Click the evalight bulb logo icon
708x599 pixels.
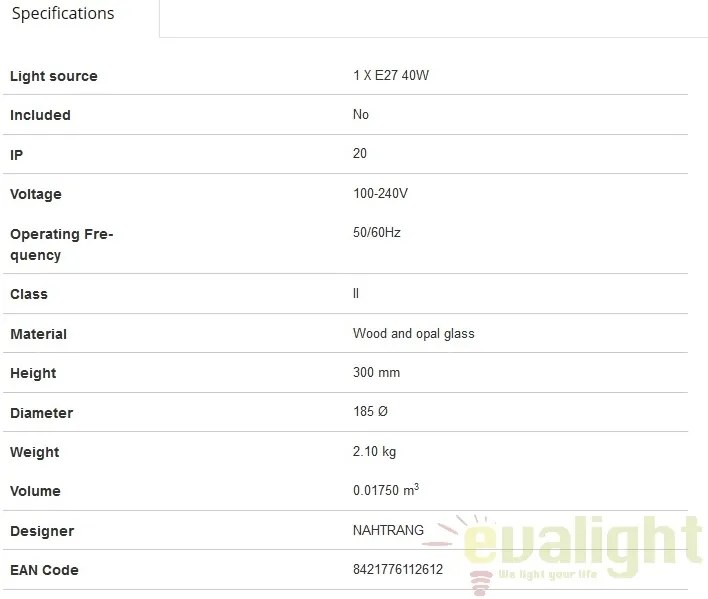point(481,582)
